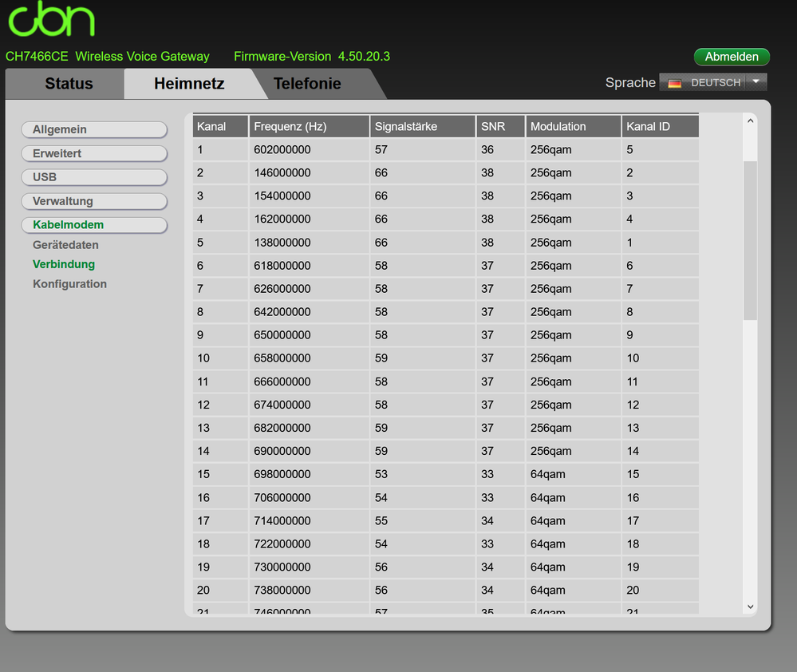This screenshot has height=672, width=797.
Task: Select frequency cell 146000000
Action: [x=309, y=173]
